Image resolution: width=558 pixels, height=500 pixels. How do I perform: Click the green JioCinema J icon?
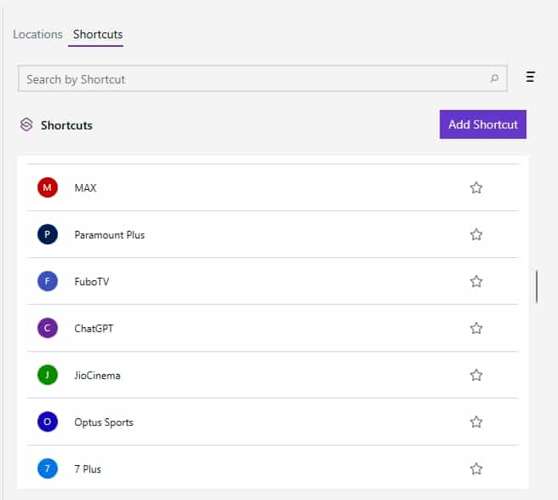[x=47, y=375]
